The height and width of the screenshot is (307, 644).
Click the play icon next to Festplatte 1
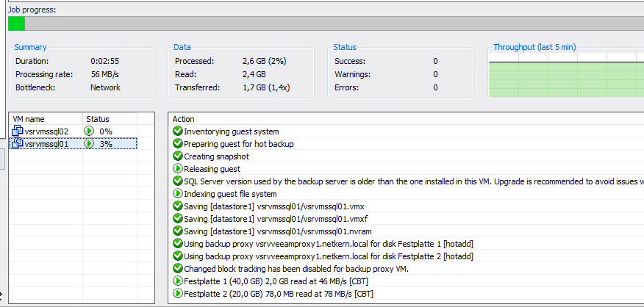tap(177, 281)
